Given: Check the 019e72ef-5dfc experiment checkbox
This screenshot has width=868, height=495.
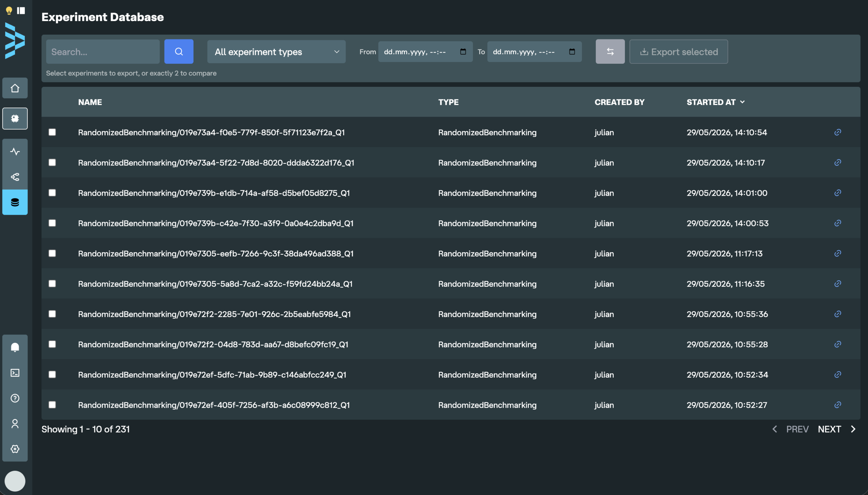Looking at the screenshot, I should [x=52, y=375].
